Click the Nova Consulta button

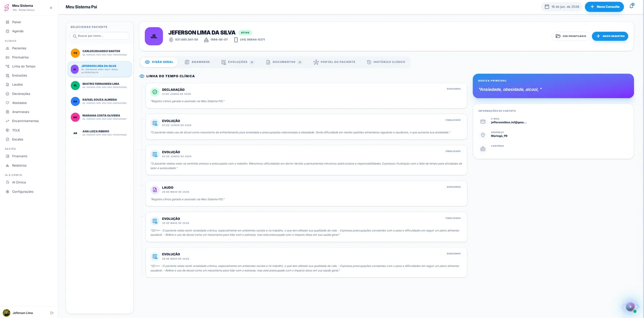[x=604, y=7]
